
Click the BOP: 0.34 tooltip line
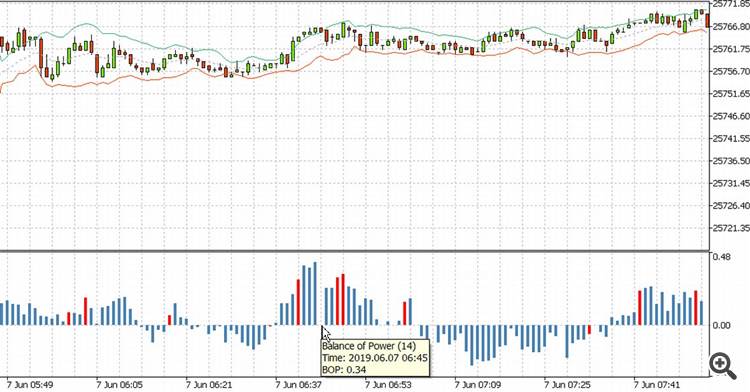click(x=344, y=370)
